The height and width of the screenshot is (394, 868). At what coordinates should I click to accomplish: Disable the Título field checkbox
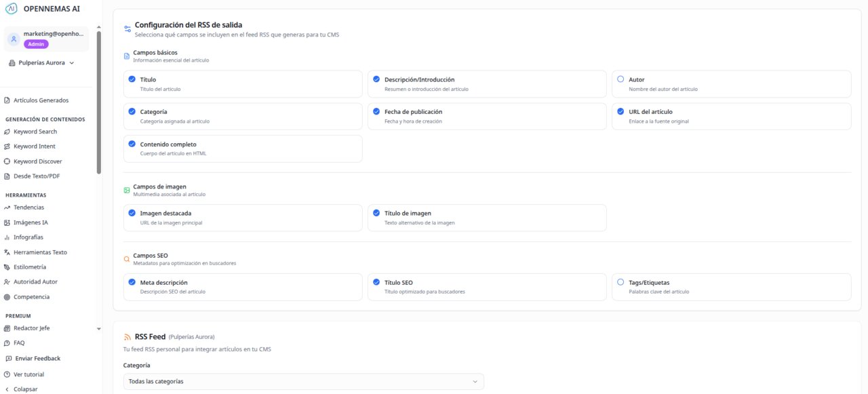[x=132, y=79]
